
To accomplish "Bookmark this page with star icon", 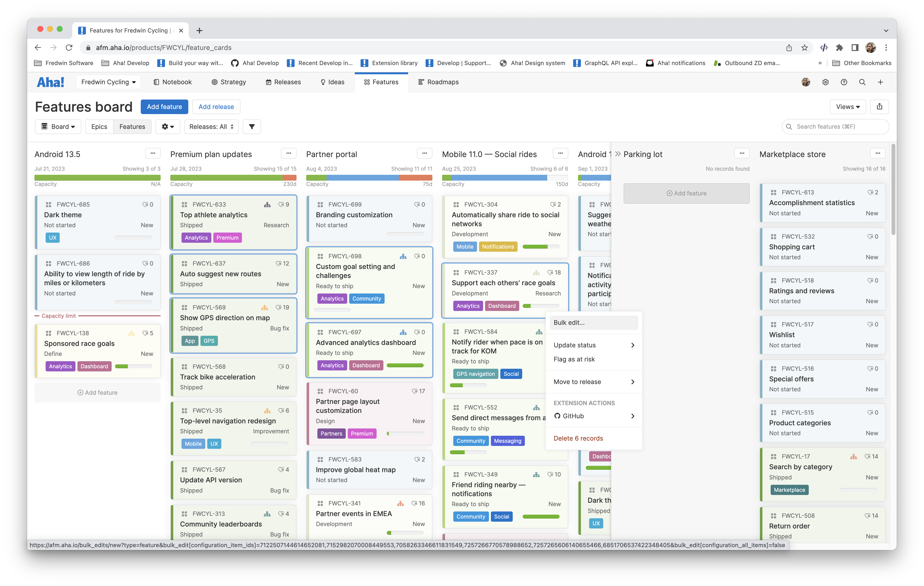I will [805, 48].
